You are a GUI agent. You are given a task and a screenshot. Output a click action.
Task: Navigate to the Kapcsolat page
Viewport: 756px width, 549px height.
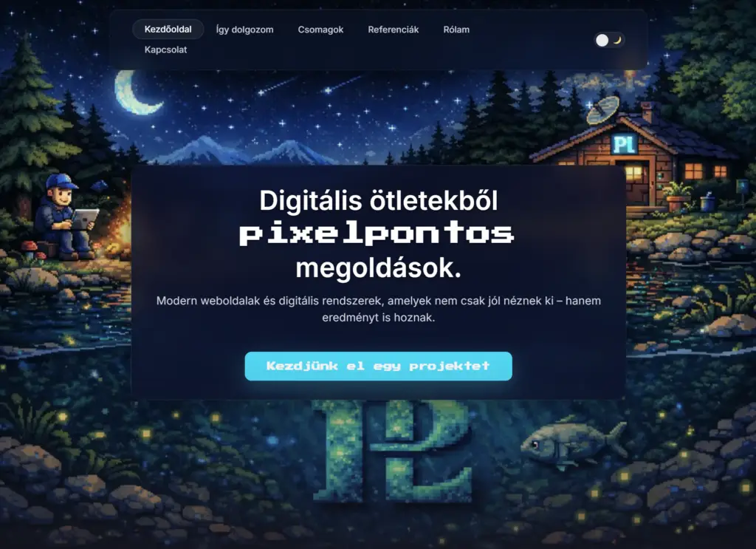pyautogui.click(x=165, y=50)
